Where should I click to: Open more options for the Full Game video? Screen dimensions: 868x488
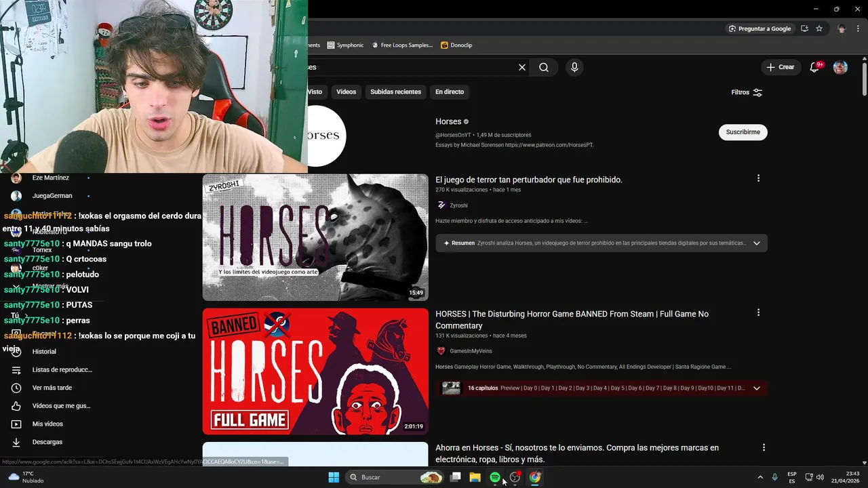point(758,312)
